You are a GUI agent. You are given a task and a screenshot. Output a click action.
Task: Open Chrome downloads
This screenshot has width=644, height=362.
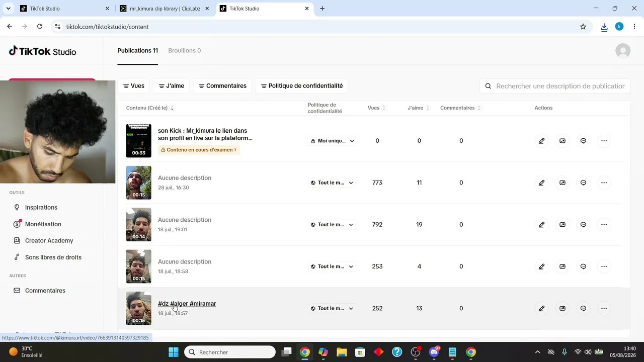[604, 27]
